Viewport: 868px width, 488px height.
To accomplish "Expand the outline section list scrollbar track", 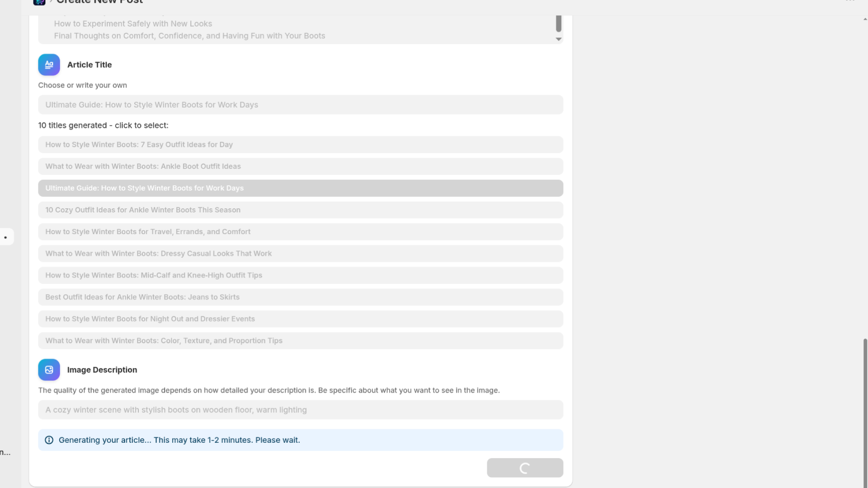I will 558,23.
